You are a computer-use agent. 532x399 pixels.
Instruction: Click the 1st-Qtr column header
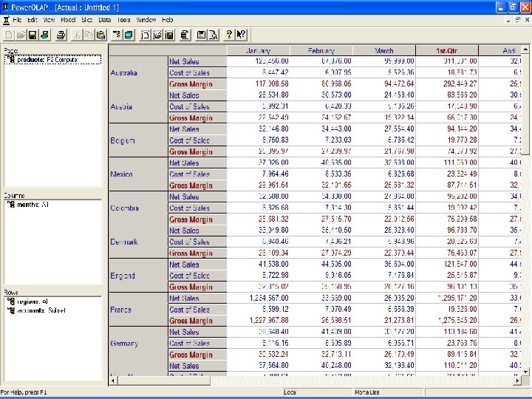pos(447,50)
